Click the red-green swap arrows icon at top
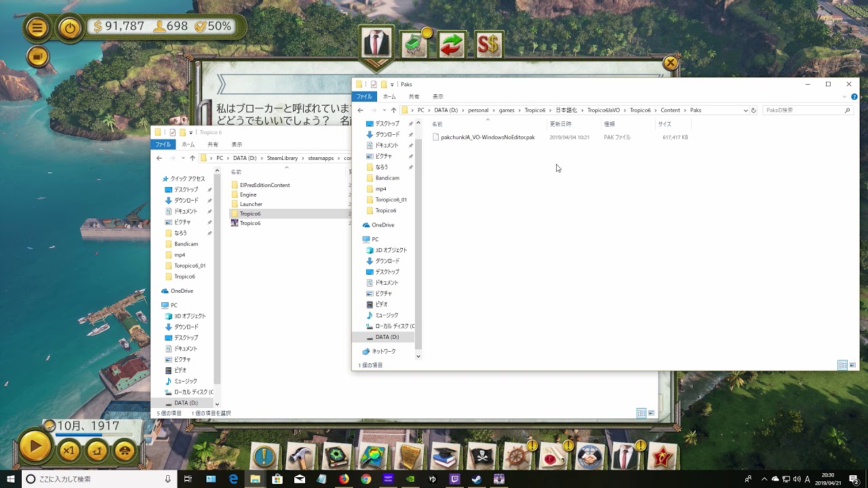Viewport: 868px width, 488px height. point(452,45)
